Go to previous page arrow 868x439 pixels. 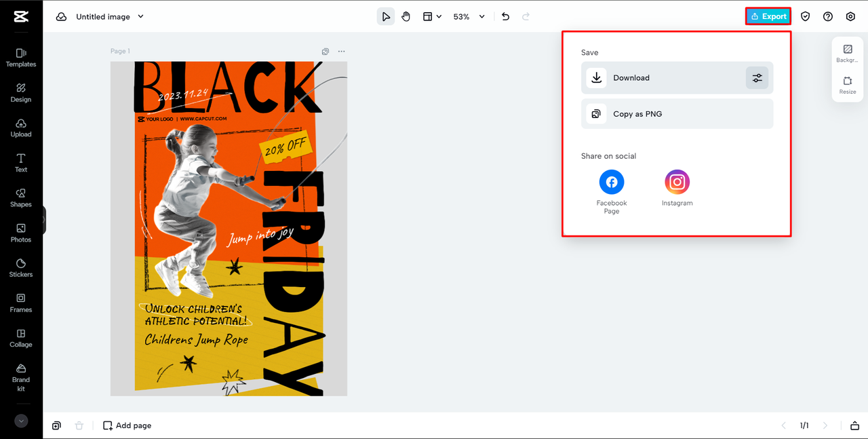click(x=784, y=425)
